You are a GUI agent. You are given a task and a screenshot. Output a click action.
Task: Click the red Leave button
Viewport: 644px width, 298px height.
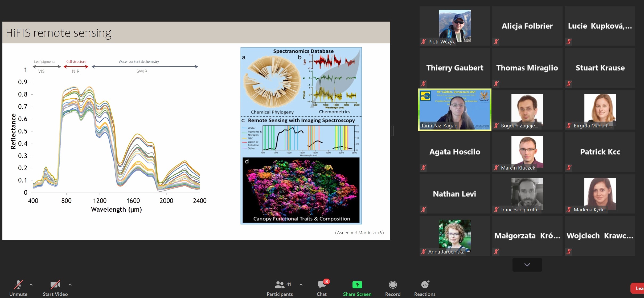coord(638,288)
